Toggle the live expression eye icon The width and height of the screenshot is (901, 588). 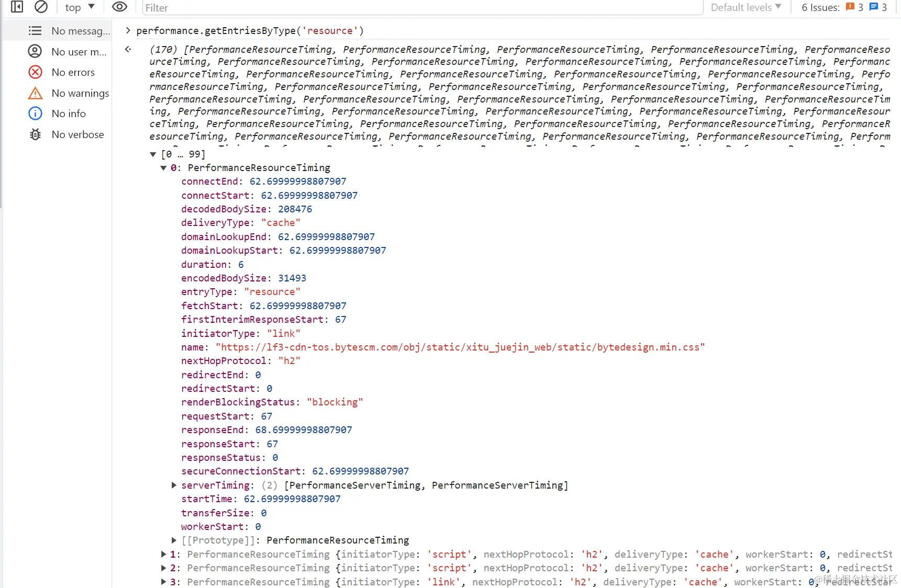pos(119,7)
